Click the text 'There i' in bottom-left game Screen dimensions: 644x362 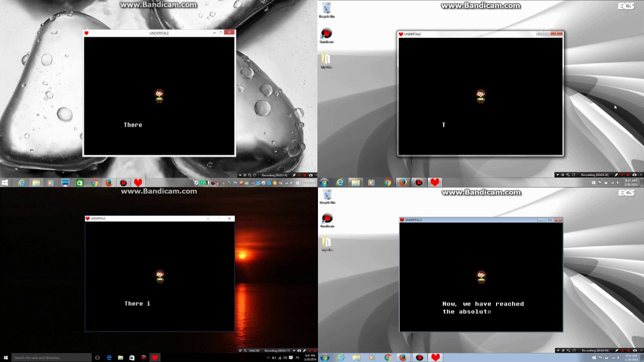coord(137,304)
